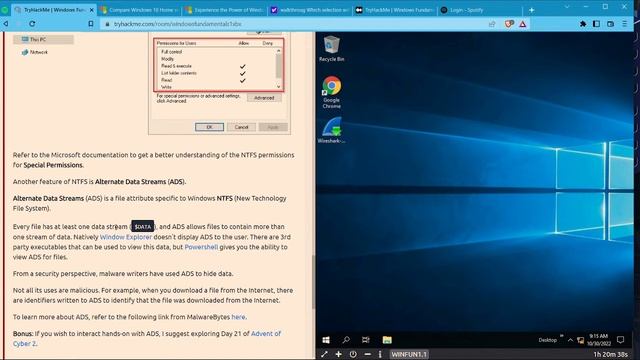
Task: Show hidden tray icons chevron in VM
Action: (x=570, y=340)
